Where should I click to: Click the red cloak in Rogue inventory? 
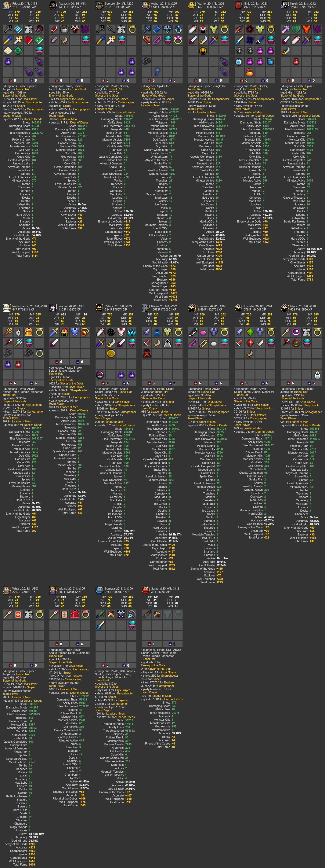[x=147, y=353]
